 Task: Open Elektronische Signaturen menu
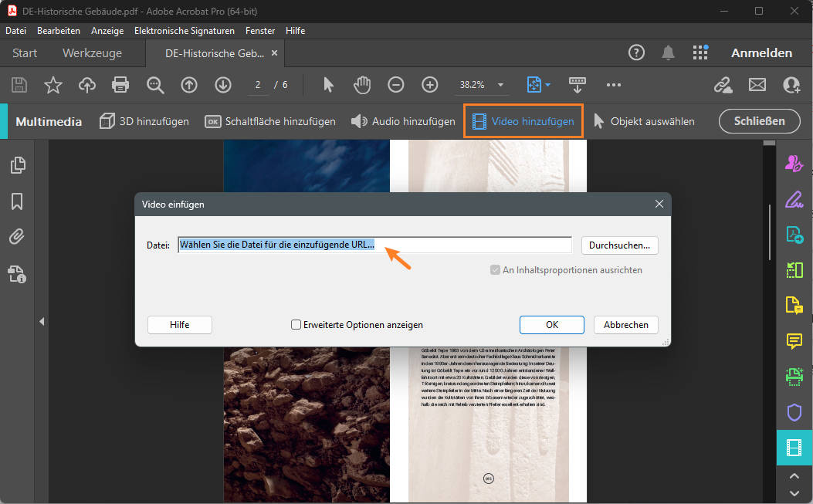[184, 31]
